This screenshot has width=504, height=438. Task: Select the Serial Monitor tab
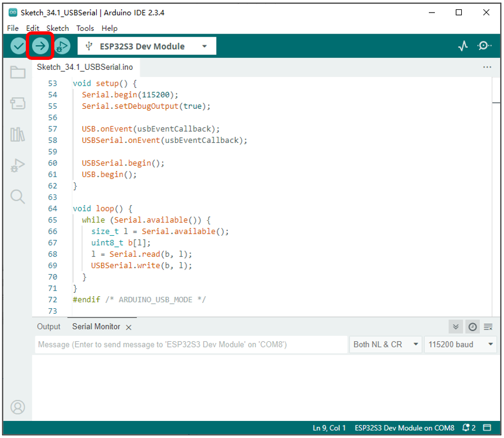click(x=96, y=326)
